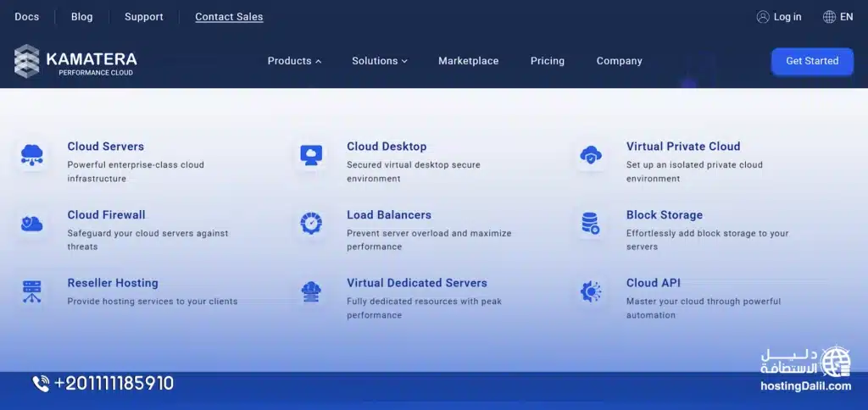Open the Docs link in top bar

(x=27, y=17)
